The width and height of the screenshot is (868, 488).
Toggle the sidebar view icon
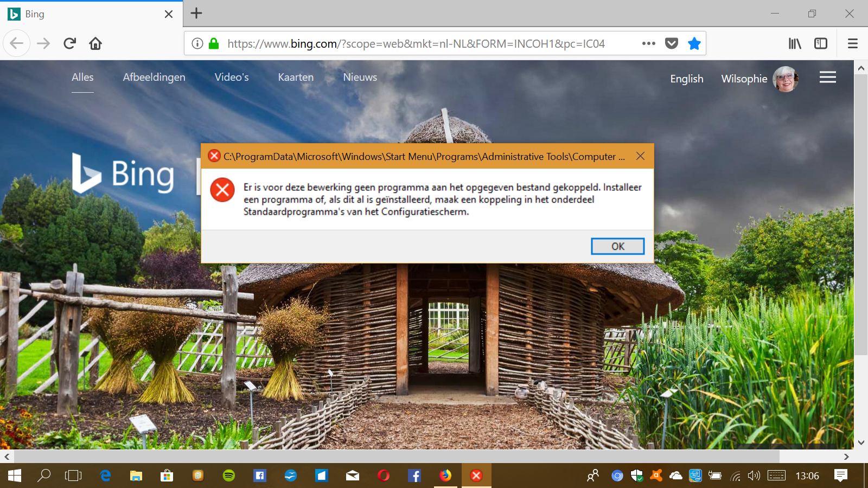pyautogui.click(x=821, y=43)
